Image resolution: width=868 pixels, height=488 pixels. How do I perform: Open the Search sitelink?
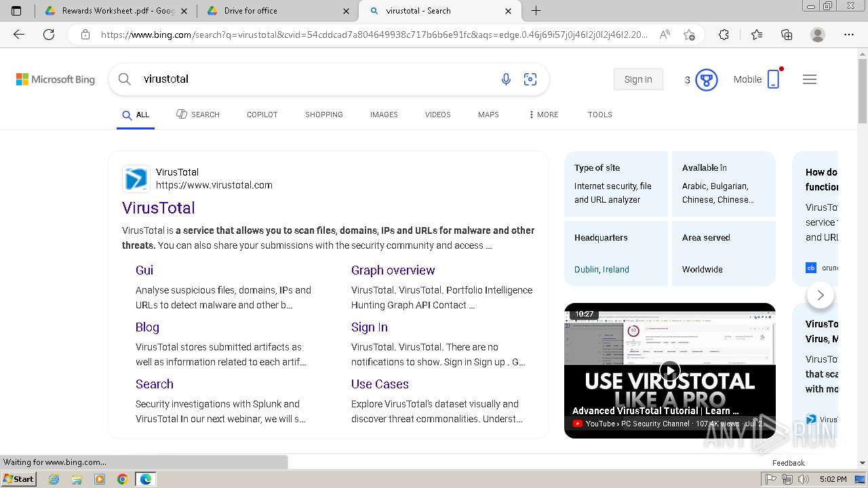click(155, 384)
